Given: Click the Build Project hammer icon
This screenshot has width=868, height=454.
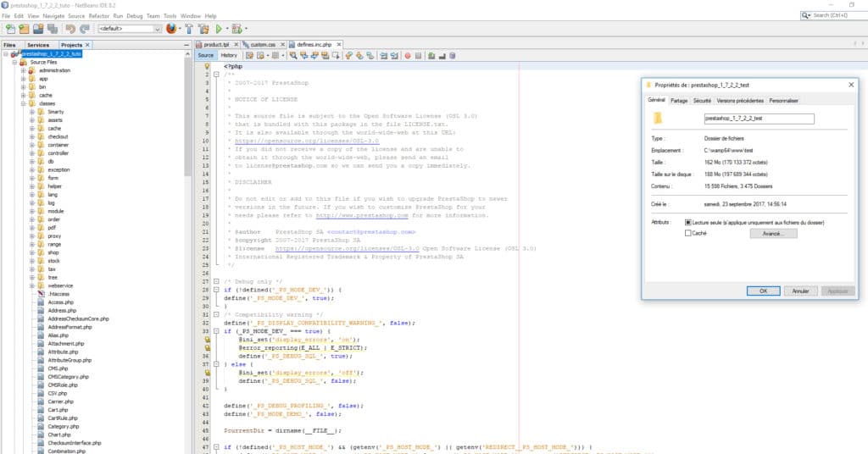Looking at the screenshot, I should coord(189,29).
